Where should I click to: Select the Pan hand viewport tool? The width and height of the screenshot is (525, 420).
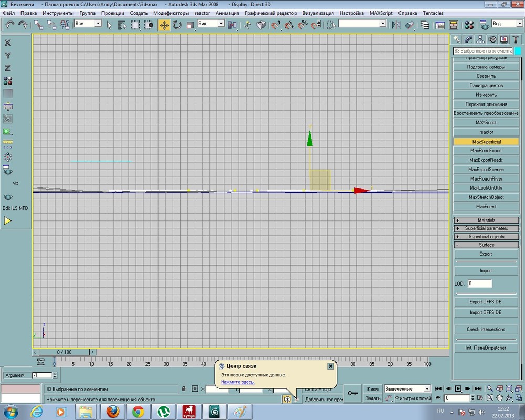(x=499, y=398)
